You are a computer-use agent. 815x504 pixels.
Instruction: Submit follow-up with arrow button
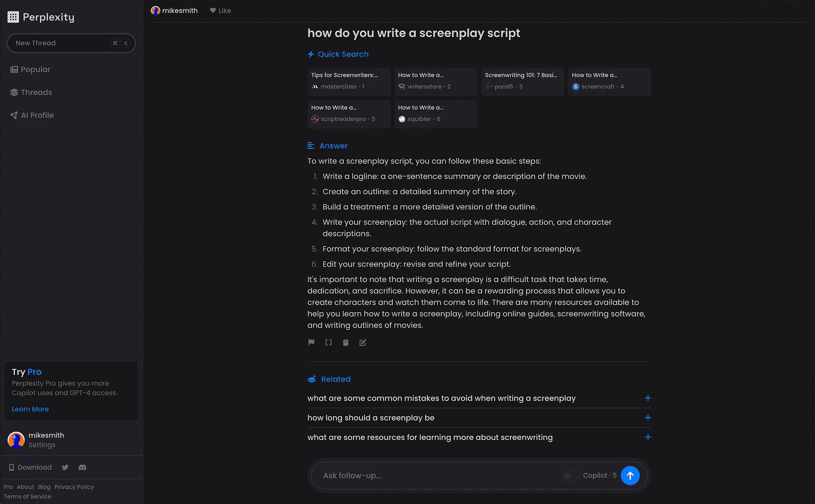point(630,475)
